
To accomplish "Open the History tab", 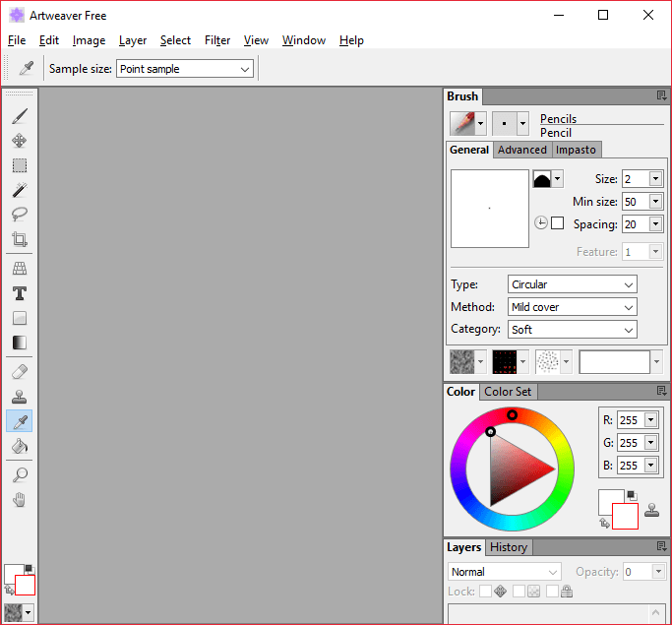I will click(509, 547).
